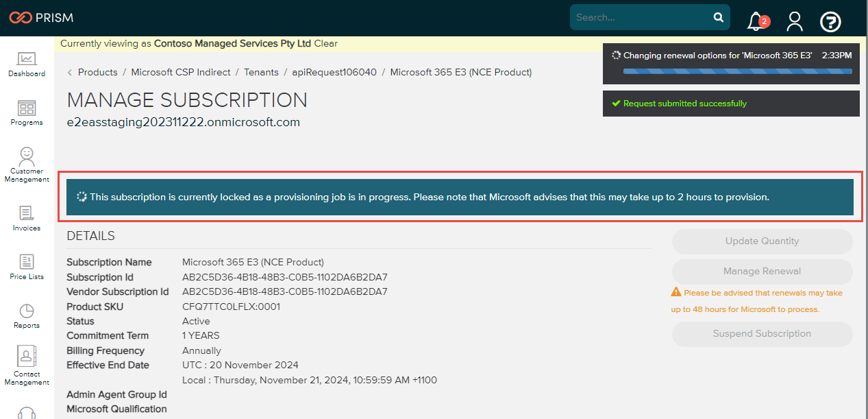This screenshot has height=419, width=868.
Task: Open the Tenants breadcrumb link
Action: [261, 72]
